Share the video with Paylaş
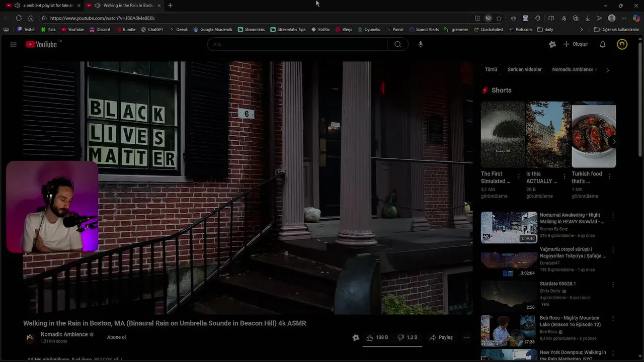The height and width of the screenshot is (362, 644). point(441,337)
